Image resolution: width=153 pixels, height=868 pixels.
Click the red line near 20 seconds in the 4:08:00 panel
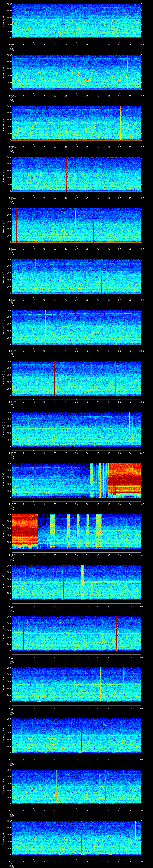point(55,378)
